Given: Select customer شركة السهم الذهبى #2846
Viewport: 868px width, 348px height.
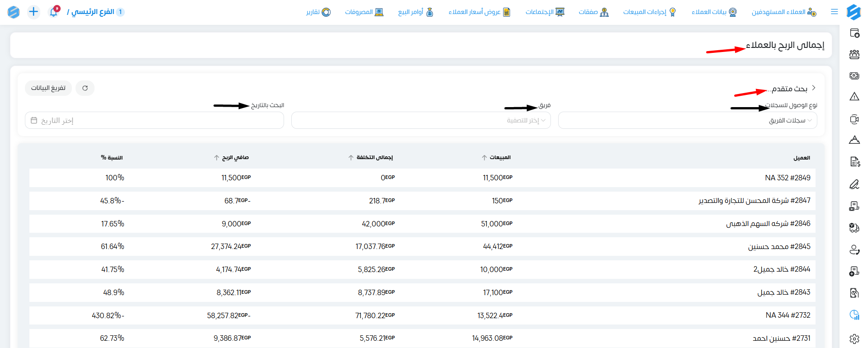Looking at the screenshot, I should coord(768,223).
